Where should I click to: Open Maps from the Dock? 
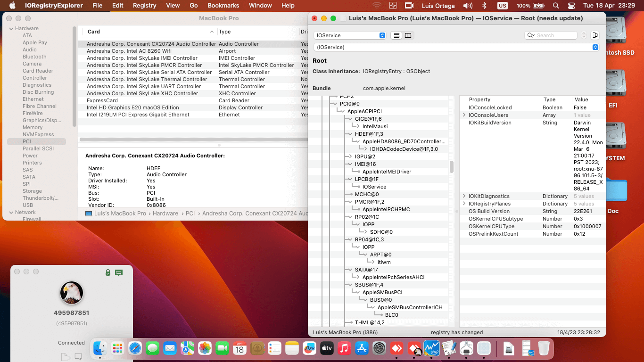coord(187,348)
